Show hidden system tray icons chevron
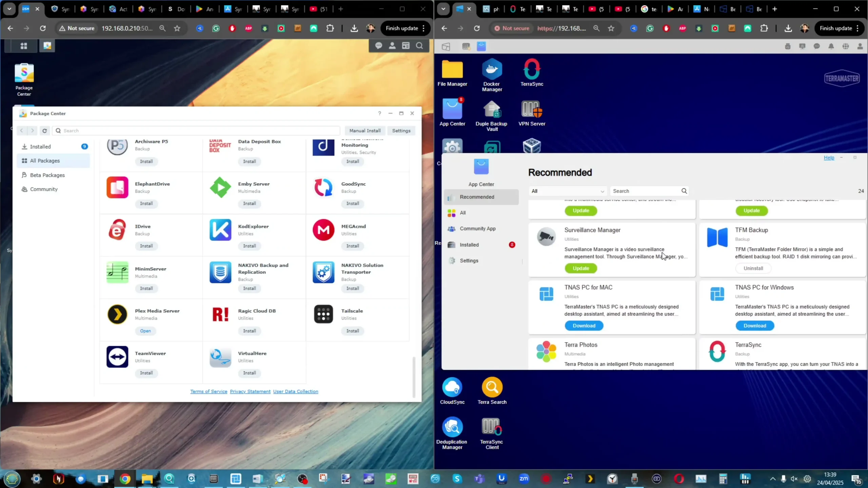868x488 pixels. (x=773, y=479)
